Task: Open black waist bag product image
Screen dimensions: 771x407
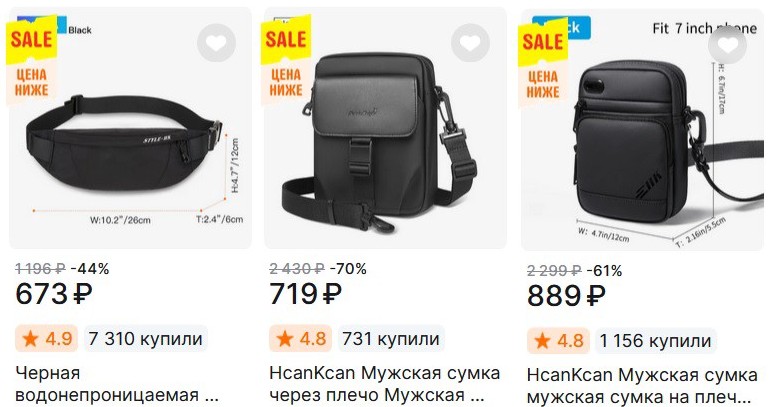Action: coord(130,128)
